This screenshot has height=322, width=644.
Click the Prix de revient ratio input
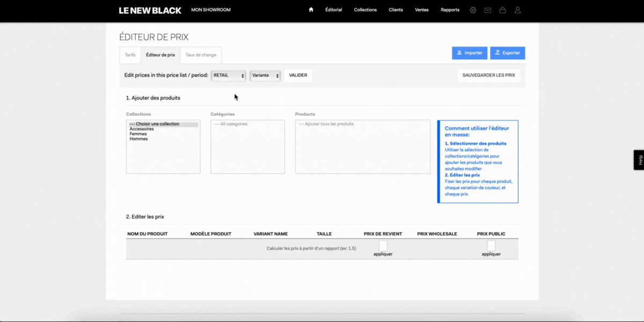coord(383,245)
